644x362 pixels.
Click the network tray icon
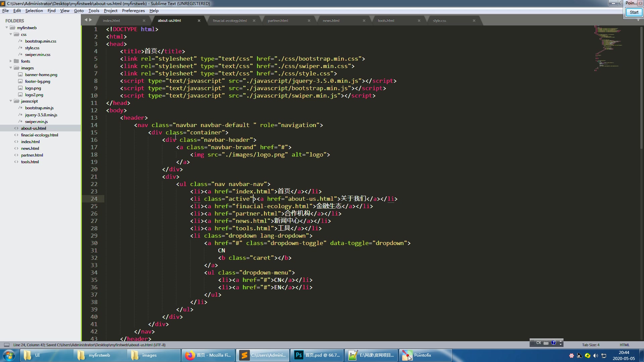click(x=604, y=356)
